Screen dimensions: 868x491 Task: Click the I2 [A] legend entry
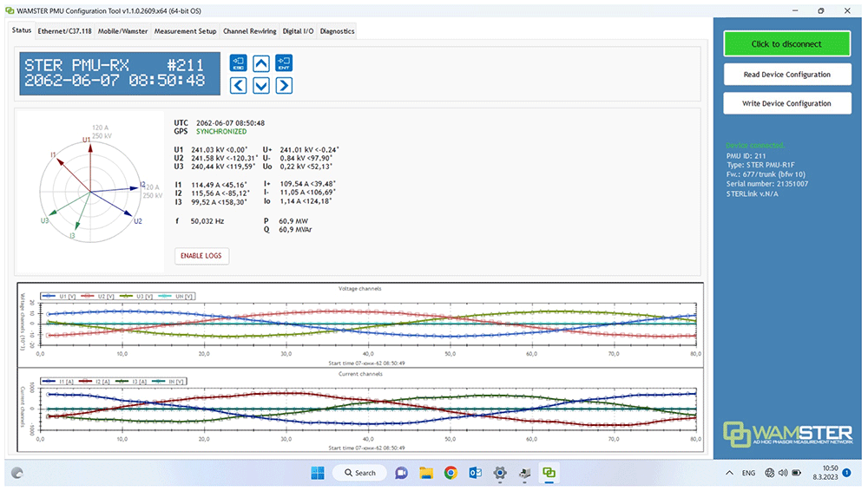coord(95,382)
